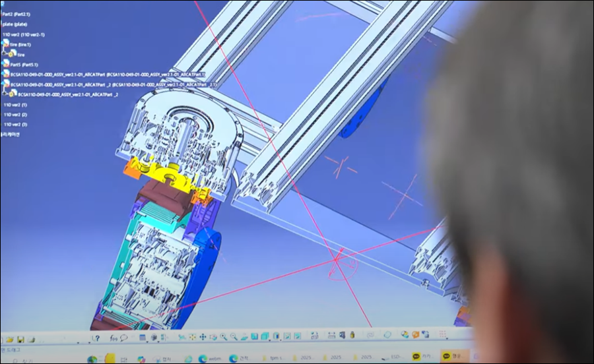Open the design table icon
Viewport: 594px width, 364px height.
142,338
